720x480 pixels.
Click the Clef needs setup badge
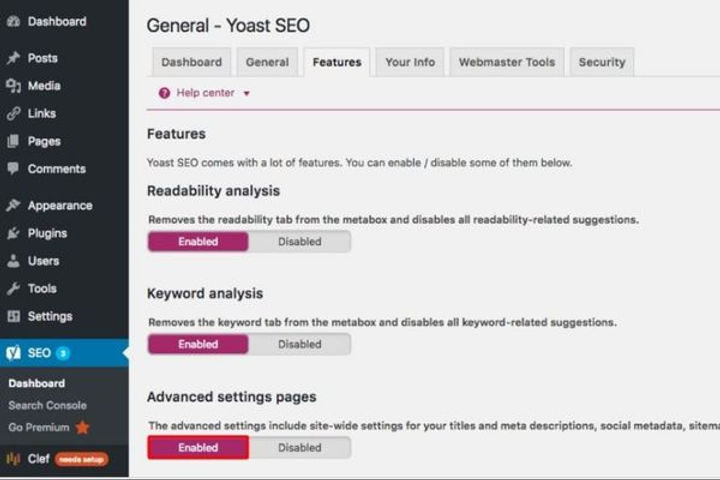[82, 459]
